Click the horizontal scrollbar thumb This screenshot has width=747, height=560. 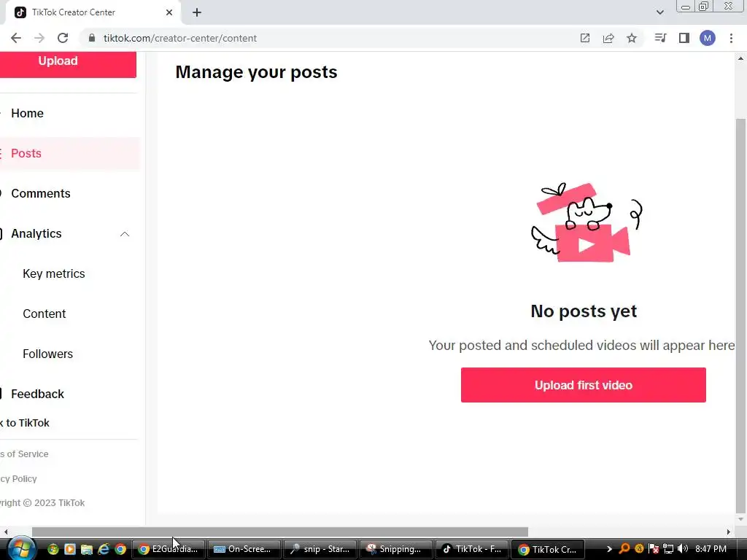[280, 532]
